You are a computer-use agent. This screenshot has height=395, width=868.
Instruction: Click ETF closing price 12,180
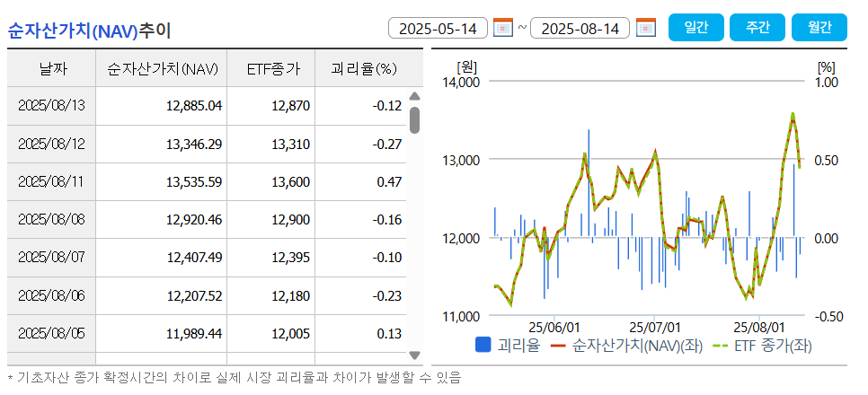point(290,296)
